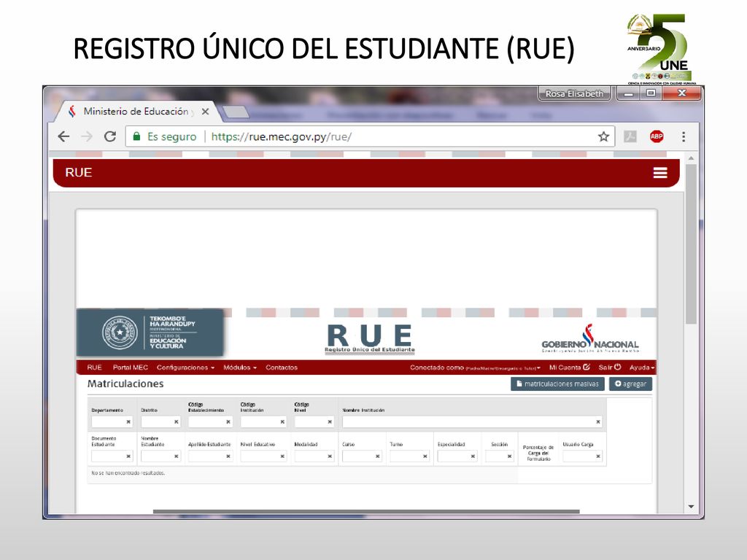Viewport: 747px width, 560px height.
Task: Click Salir to log out
Action: (x=610, y=367)
